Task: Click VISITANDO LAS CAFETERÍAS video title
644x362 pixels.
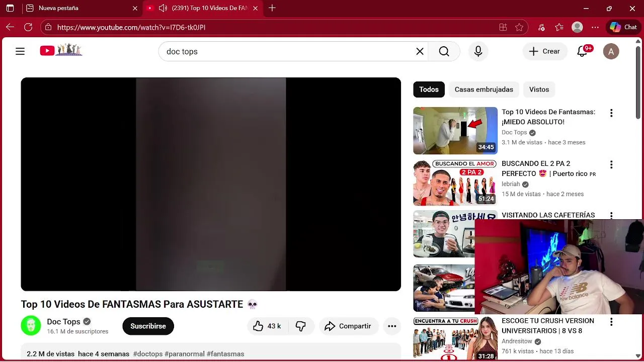Action: [x=548, y=215]
